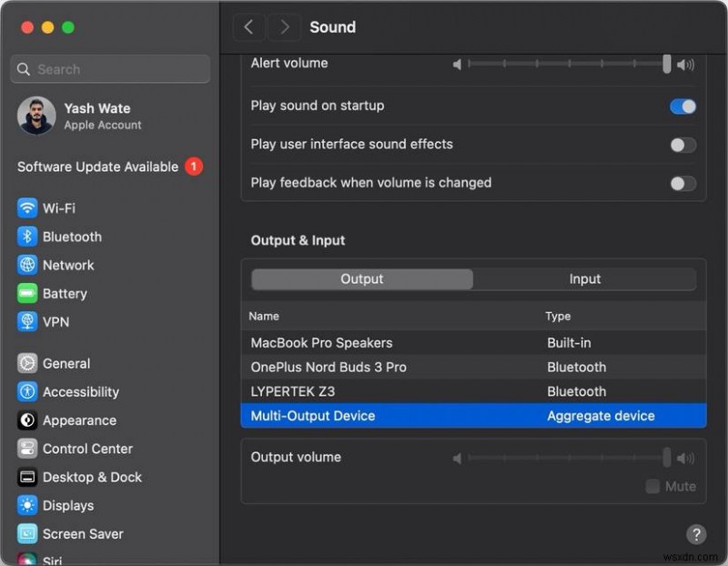Click Aggregate device type cell
The image size is (728, 566).
click(x=601, y=416)
